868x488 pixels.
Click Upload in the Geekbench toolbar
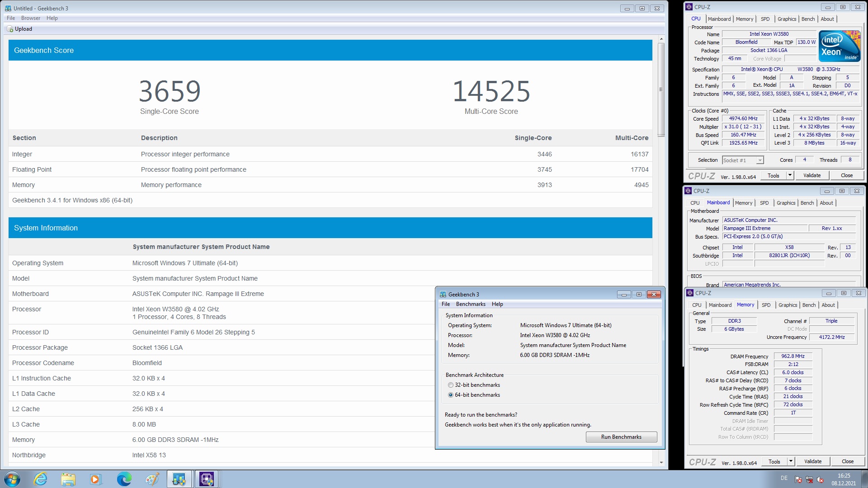click(x=20, y=29)
